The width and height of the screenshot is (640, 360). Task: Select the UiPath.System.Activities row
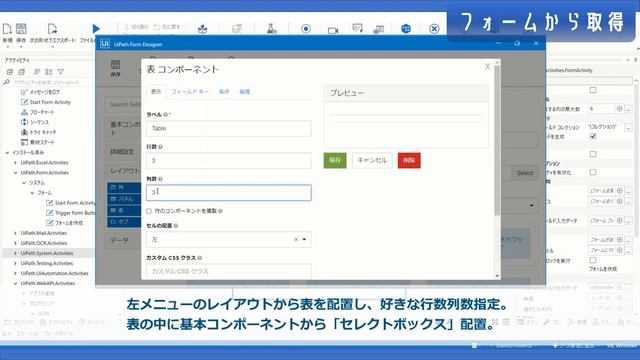coord(48,253)
